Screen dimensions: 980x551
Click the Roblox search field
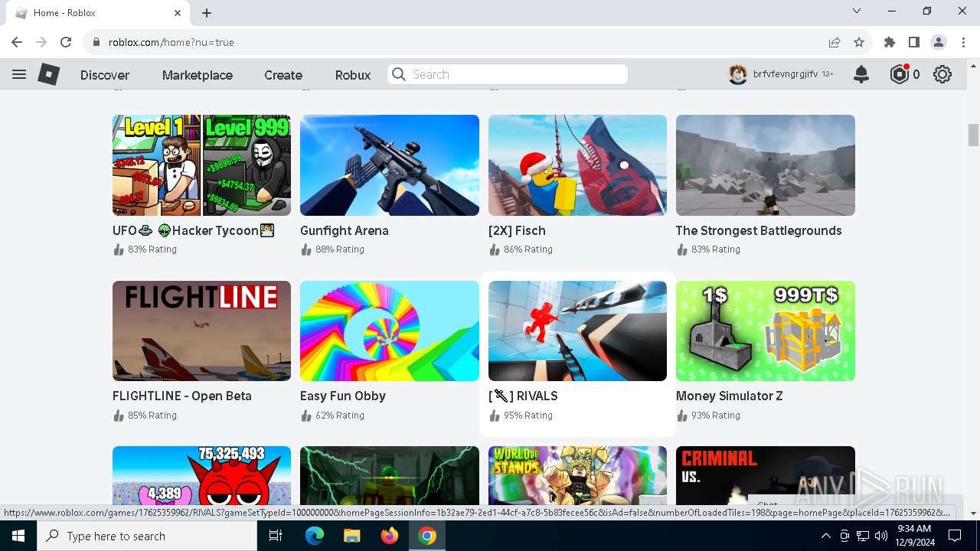tap(508, 74)
